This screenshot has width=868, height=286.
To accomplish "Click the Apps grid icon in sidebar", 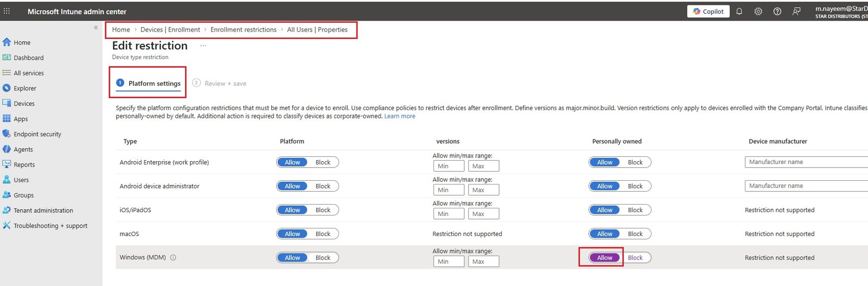I will tap(7, 118).
